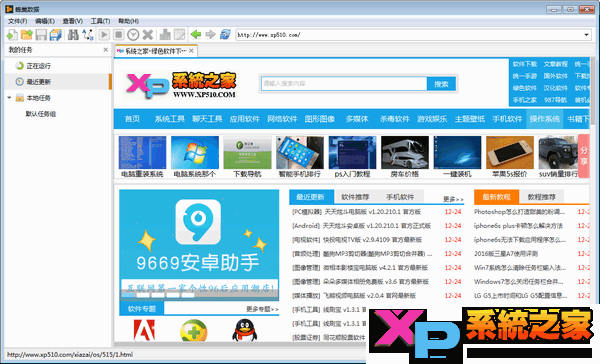Switch to the 软件推荐 tab
Image resolution: width=600 pixels, height=364 pixels.
355,197
